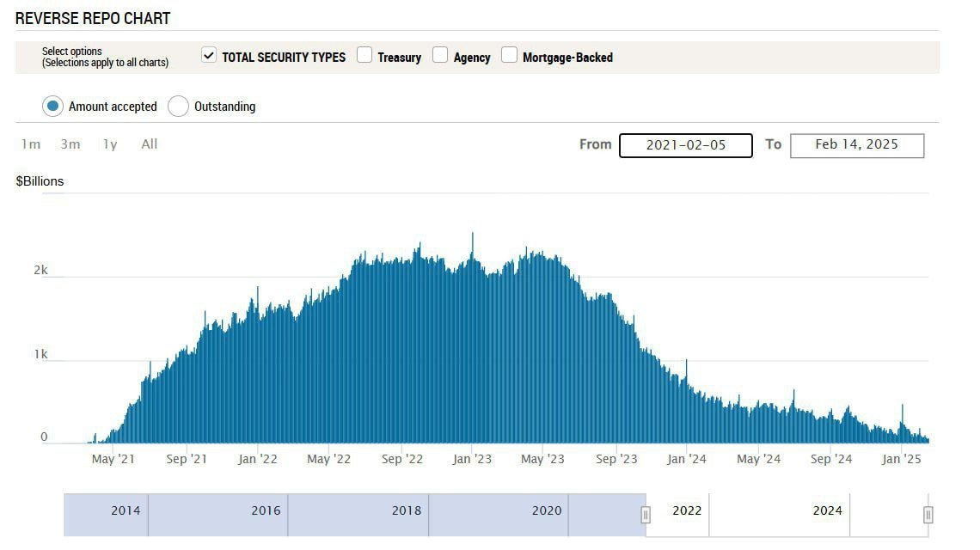Check the Mortgage-Backed checkbox
Image resolution: width=980 pixels, height=550 pixels.
509,56
